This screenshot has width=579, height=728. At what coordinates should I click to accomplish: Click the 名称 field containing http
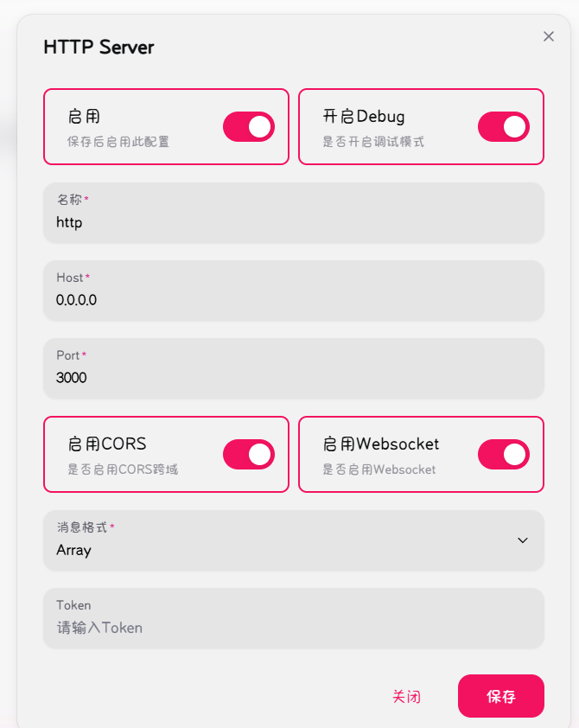tap(294, 222)
